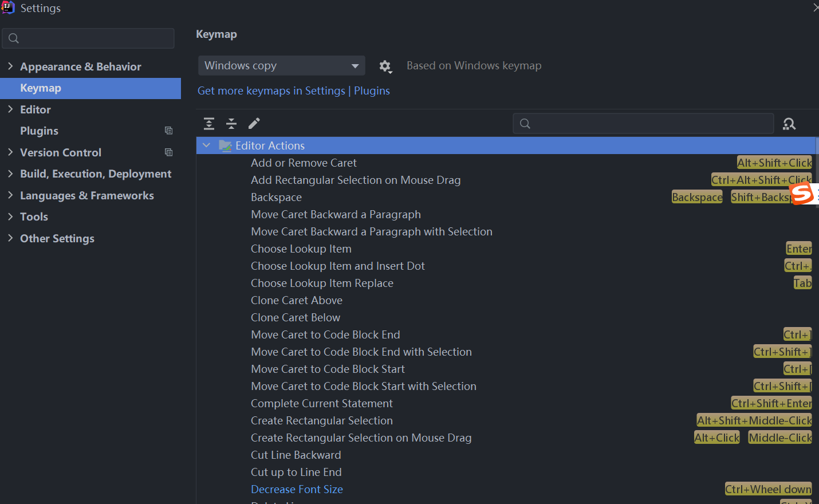
Task: Expand the Tools settings section
Action: point(10,216)
